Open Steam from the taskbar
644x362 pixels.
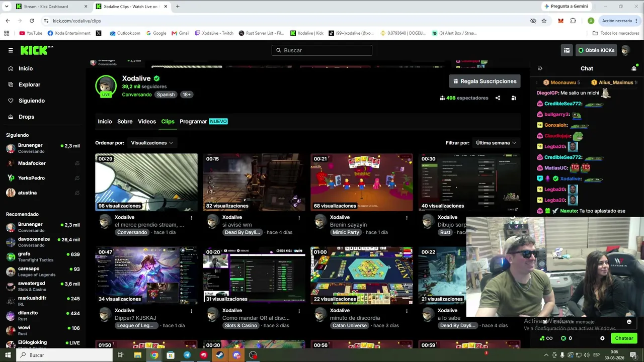coord(220,355)
